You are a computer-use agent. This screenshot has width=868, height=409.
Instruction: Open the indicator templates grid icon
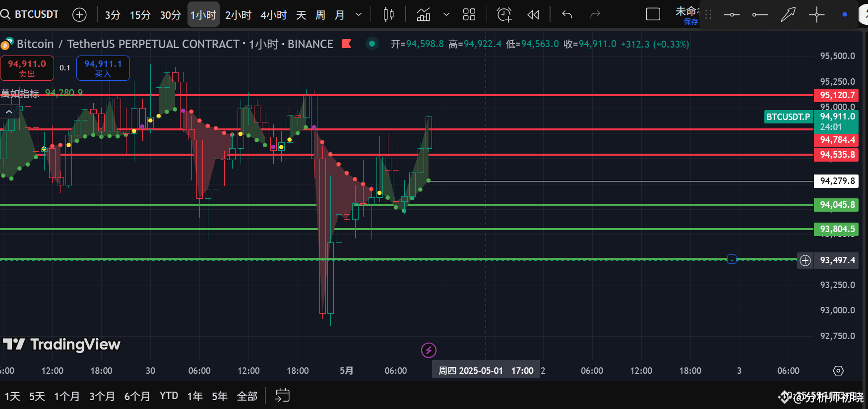pos(469,15)
